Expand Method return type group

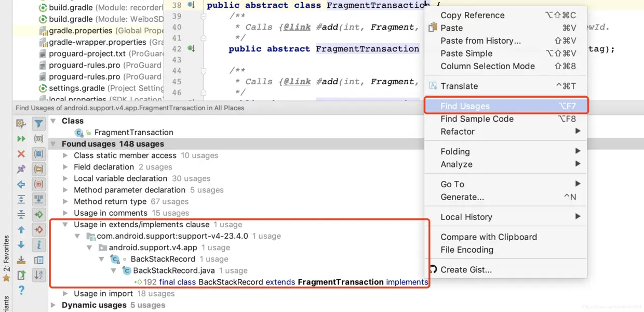pyautogui.click(x=65, y=201)
